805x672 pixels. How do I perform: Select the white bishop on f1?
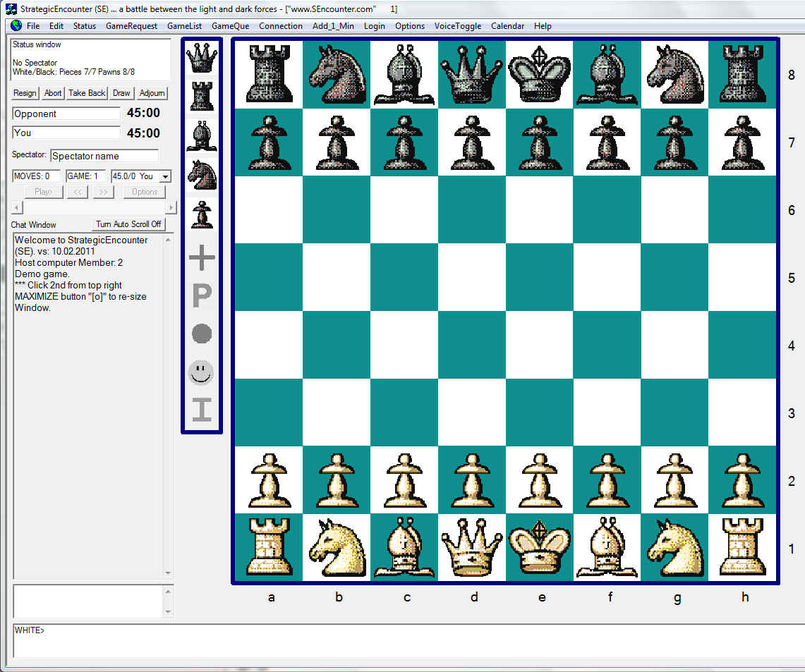click(607, 546)
